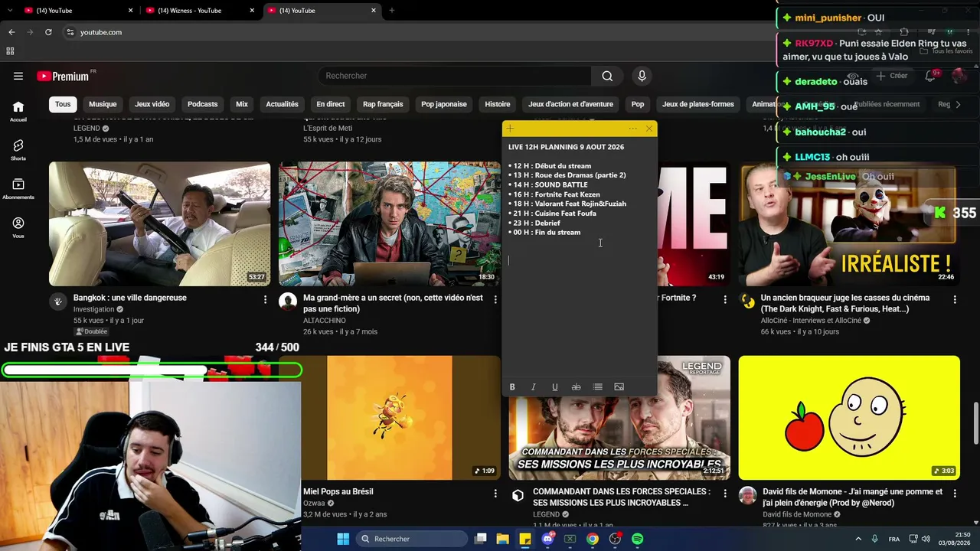
Task: Toggle bullet list in the sticky note
Action: pos(598,387)
